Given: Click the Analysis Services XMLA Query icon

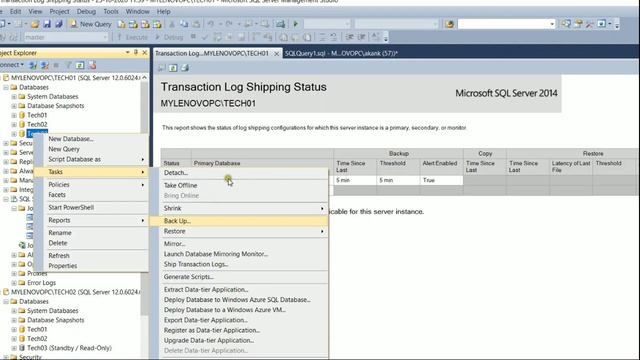Looking at the screenshot, I should point(157,24).
